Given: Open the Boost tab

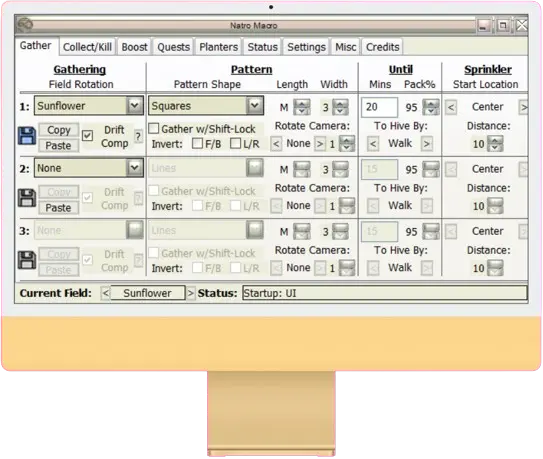Looking at the screenshot, I should (134, 47).
